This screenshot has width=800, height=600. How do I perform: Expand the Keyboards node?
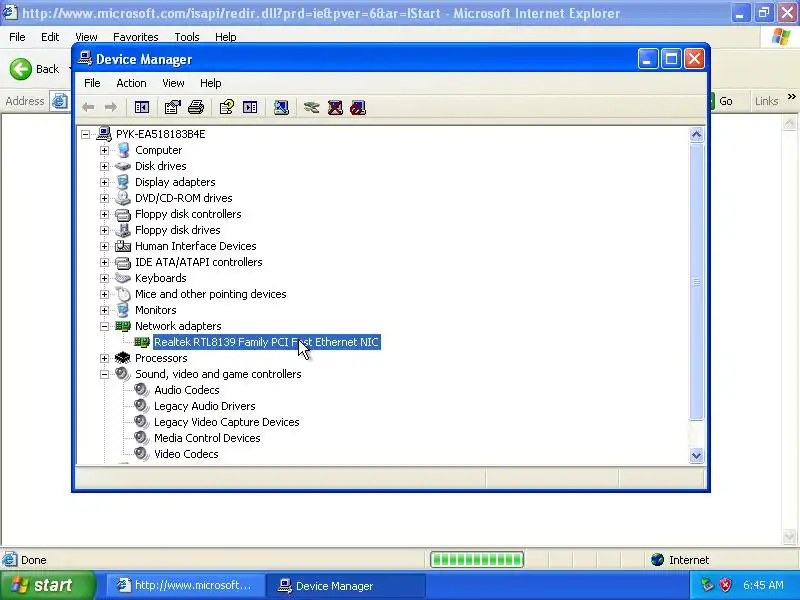105,278
